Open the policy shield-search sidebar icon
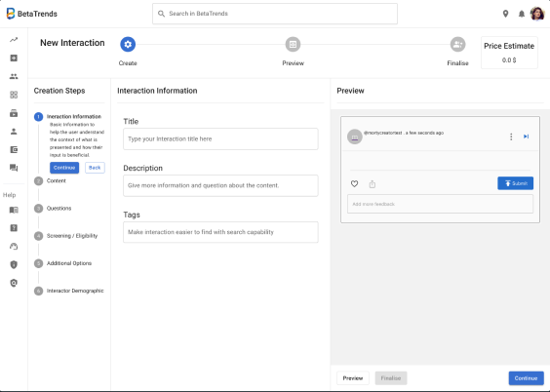 click(14, 283)
